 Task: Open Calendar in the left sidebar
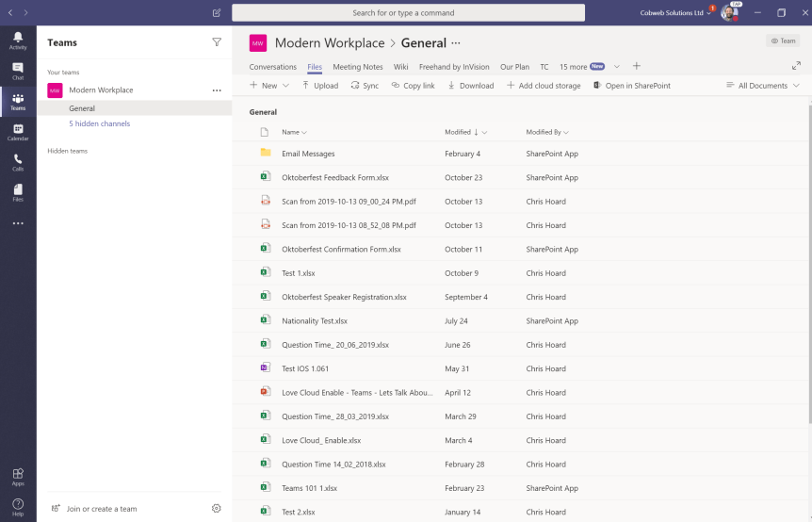pyautogui.click(x=18, y=131)
